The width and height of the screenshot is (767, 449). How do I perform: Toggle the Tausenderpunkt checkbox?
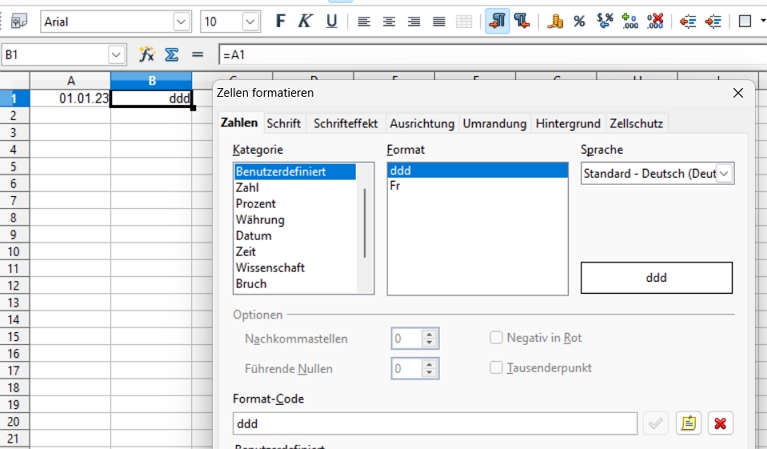point(497,368)
